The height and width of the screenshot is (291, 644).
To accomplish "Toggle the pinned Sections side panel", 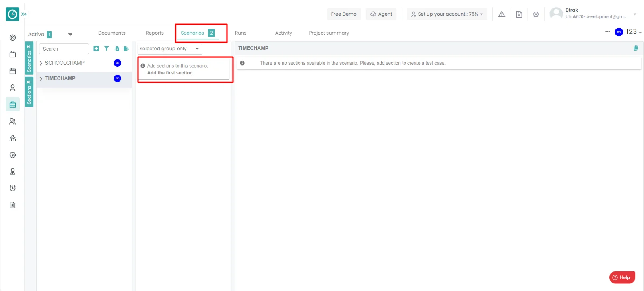I will [29, 92].
